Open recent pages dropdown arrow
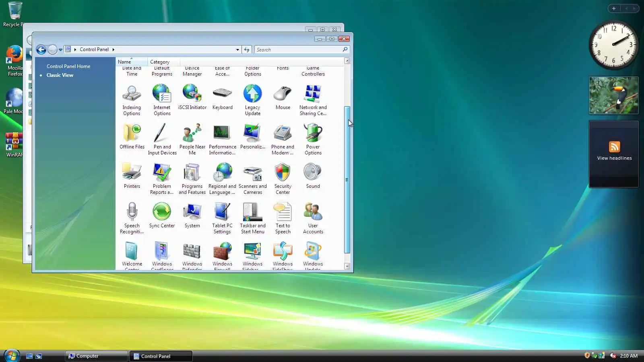Screen dimensions: 644x362 click(60, 50)
